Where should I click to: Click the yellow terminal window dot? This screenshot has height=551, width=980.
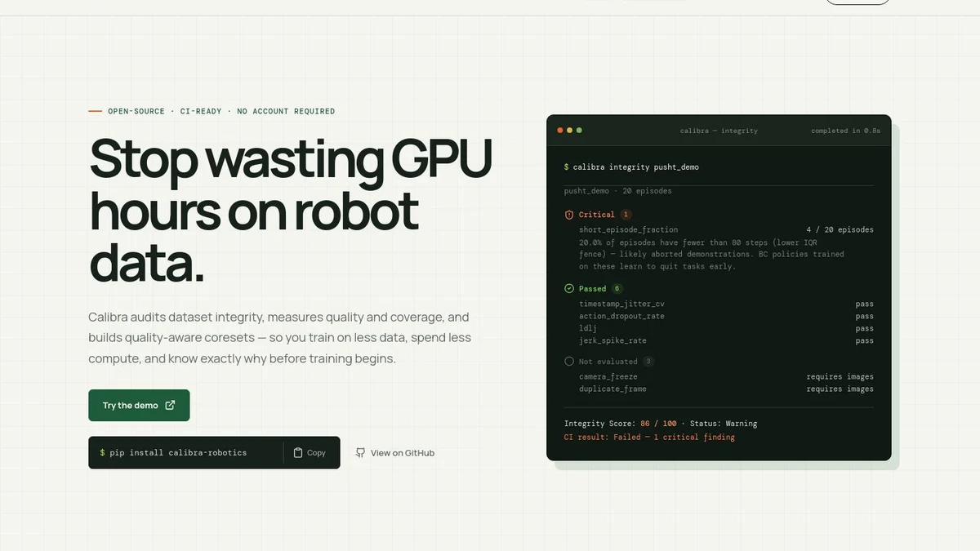coord(570,131)
